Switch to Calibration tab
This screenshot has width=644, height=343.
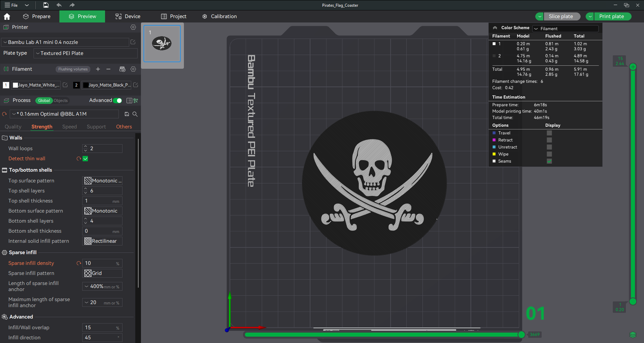point(219,16)
